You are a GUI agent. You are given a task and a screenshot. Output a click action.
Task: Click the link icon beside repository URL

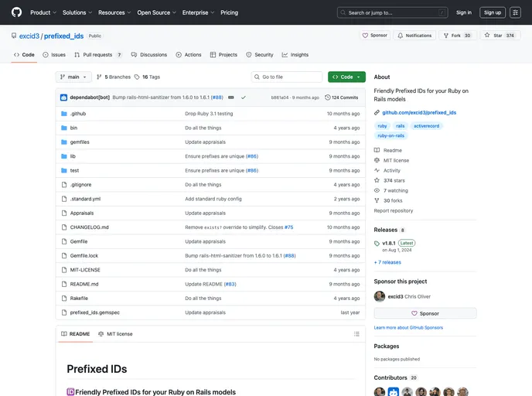[377, 113]
